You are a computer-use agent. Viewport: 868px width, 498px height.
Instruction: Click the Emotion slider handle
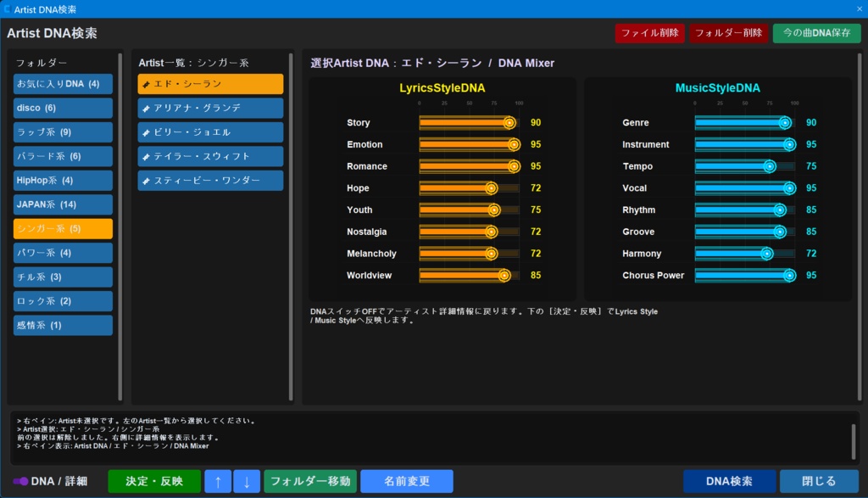(x=515, y=144)
